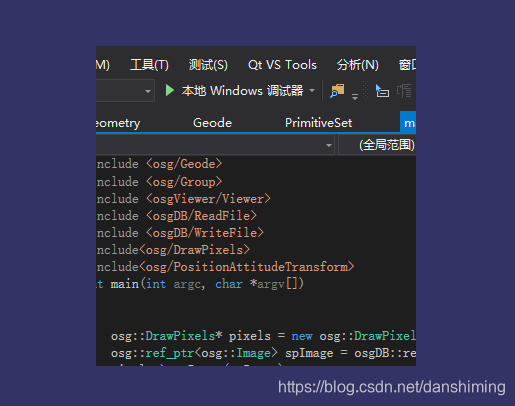
Task: Click the spImage variable name
Action: [309, 353]
